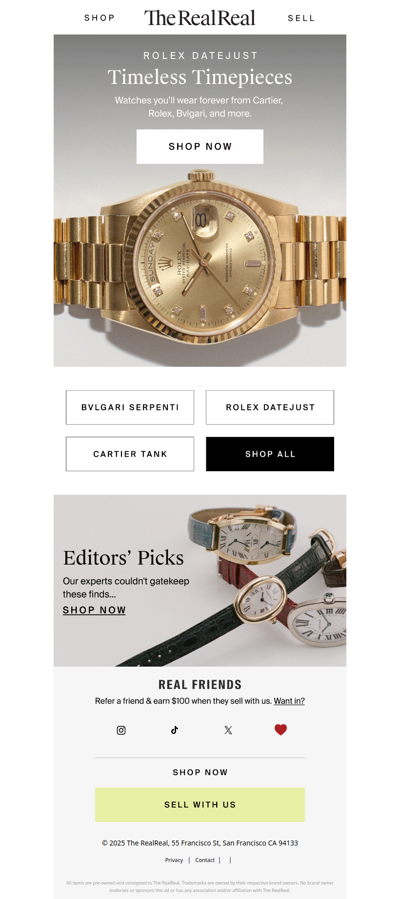Open the TikTok icon link
This screenshot has width=400, height=899.
174,730
